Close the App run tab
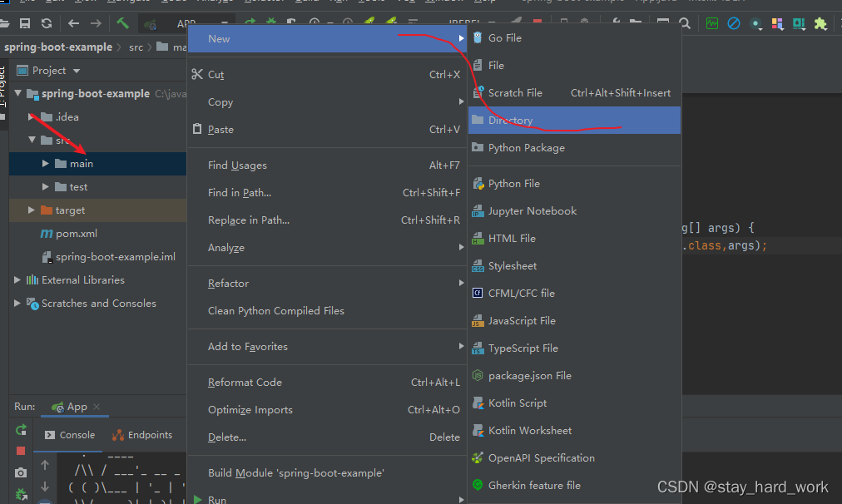The width and height of the screenshot is (842, 504). click(97, 407)
